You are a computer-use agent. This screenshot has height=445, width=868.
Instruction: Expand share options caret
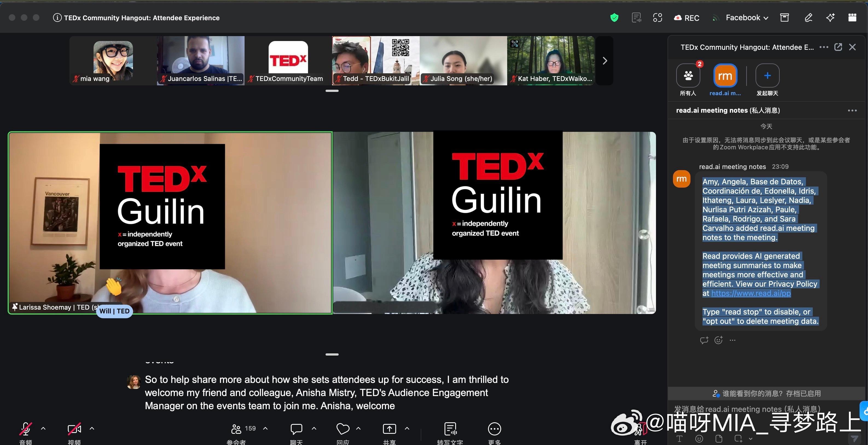click(407, 429)
